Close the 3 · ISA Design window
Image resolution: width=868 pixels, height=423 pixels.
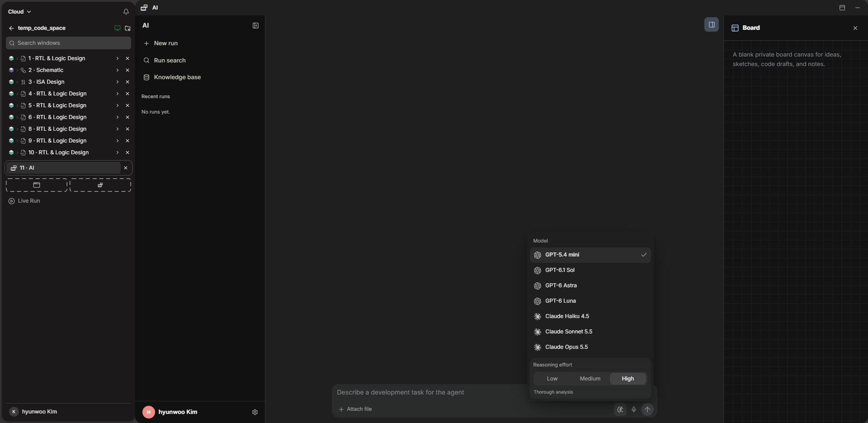[x=127, y=82]
